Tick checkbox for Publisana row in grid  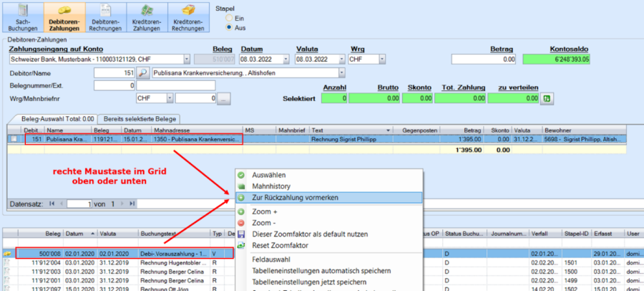pos(14,139)
